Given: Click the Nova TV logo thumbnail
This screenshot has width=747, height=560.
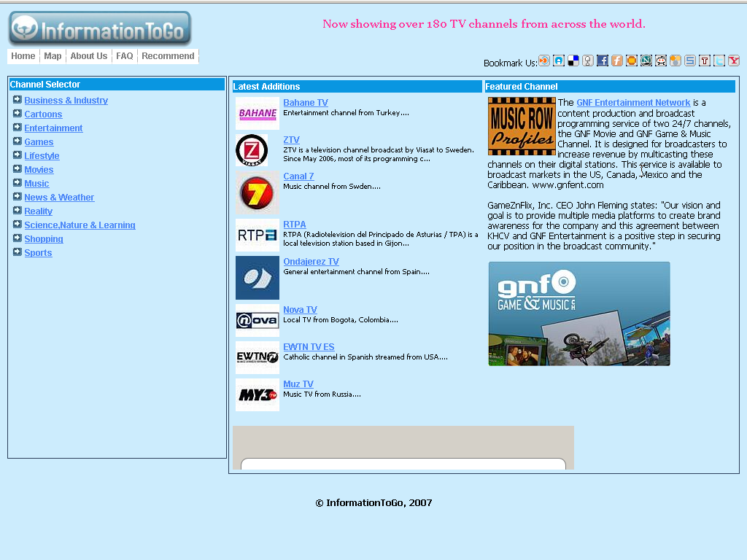Looking at the screenshot, I should click(x=258, y=321).
